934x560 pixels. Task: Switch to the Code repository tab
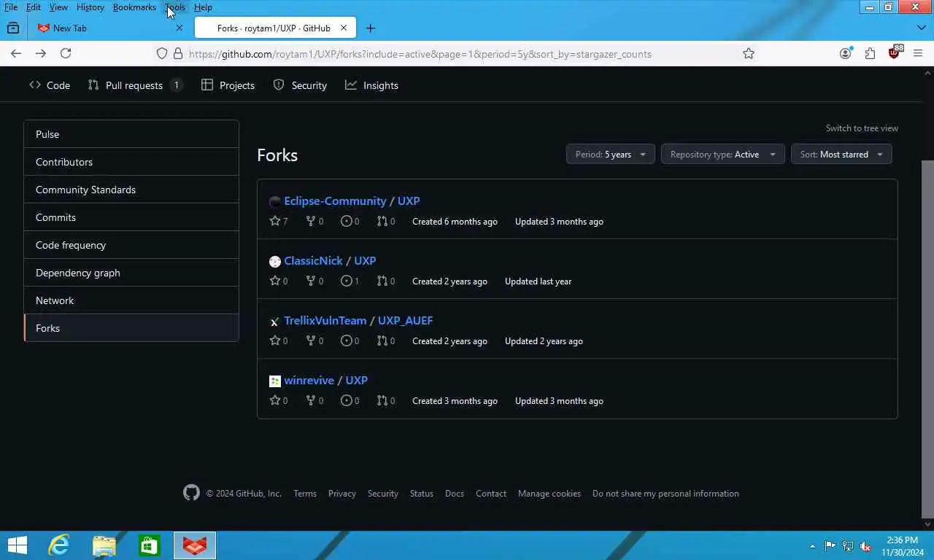click(x=50, y=85)
